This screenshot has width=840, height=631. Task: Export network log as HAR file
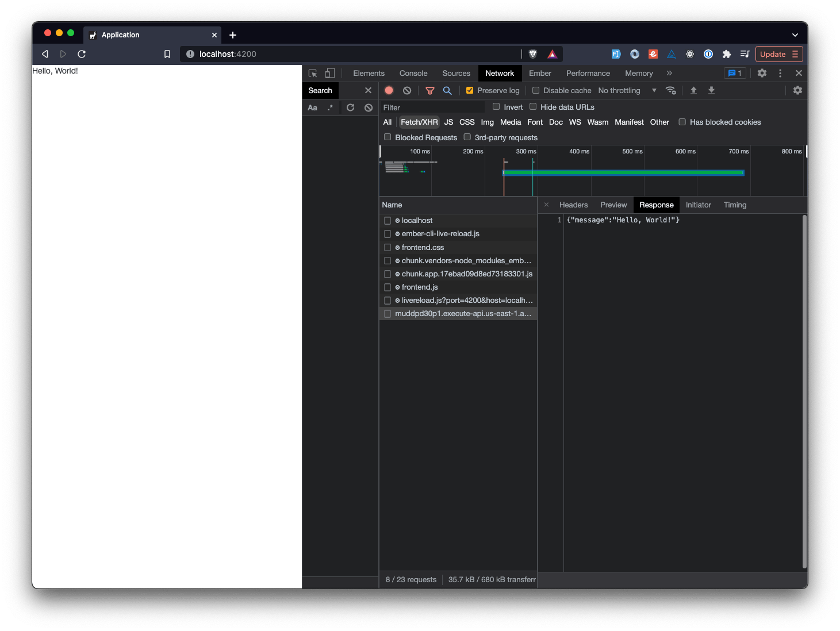711,90
